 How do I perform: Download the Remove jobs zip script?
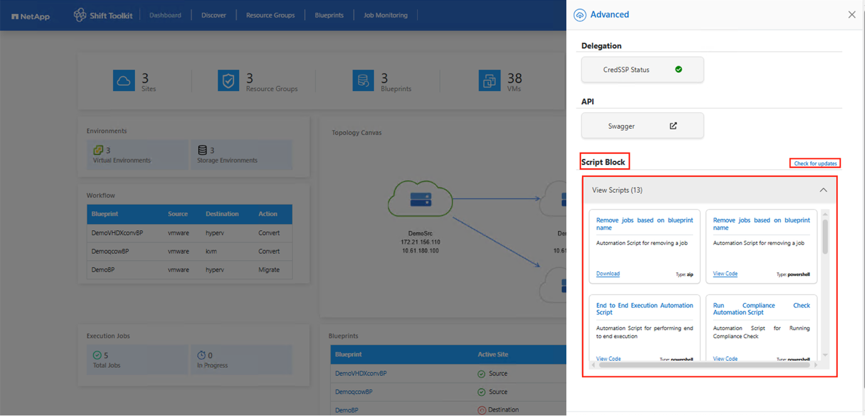coord(608,274)
